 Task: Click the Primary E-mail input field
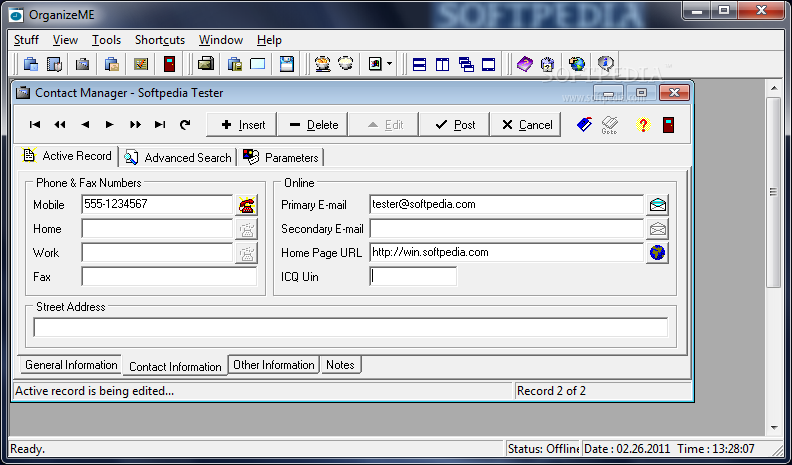click(507, 204)
